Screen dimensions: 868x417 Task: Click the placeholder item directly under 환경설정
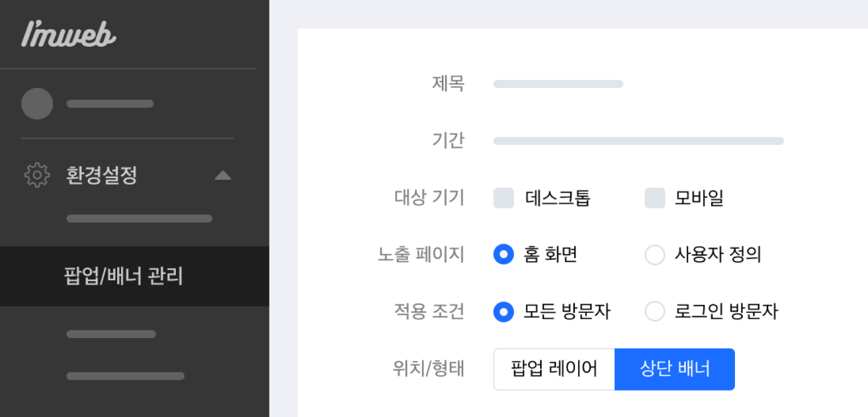139,219
